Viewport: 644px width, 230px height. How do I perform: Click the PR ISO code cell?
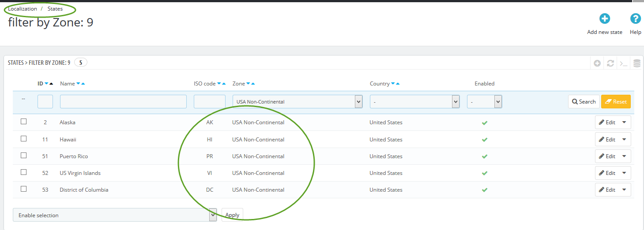tap(210, 156)
